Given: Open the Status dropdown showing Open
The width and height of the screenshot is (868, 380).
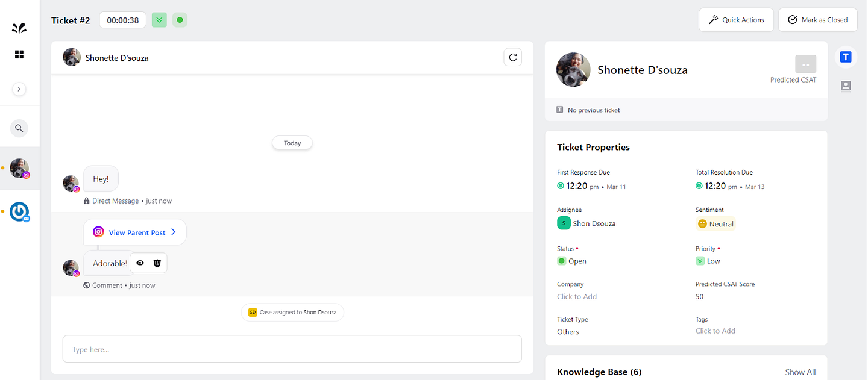Looking at the screenshot, I should (x=572, y=261).
